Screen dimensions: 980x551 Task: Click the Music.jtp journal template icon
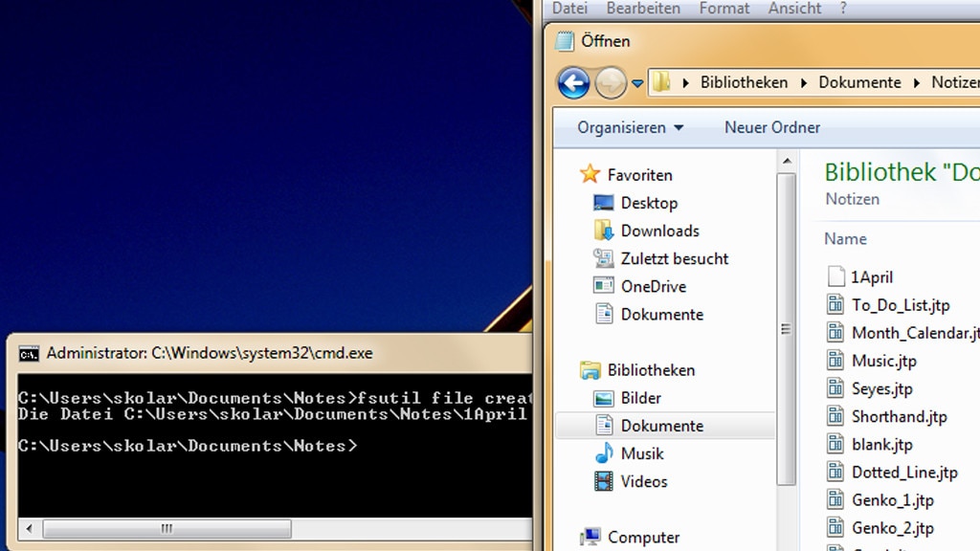[x=835, y=361]
